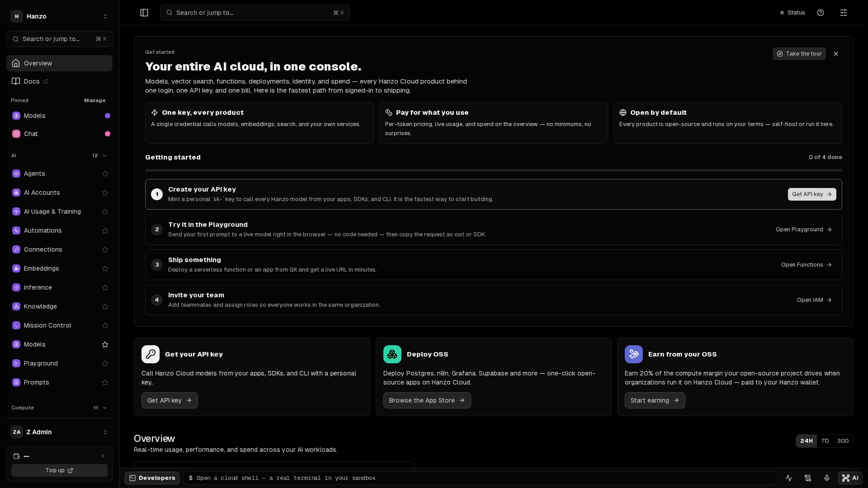
Task: Star the Connections item
Action: [x=105, y=249]
